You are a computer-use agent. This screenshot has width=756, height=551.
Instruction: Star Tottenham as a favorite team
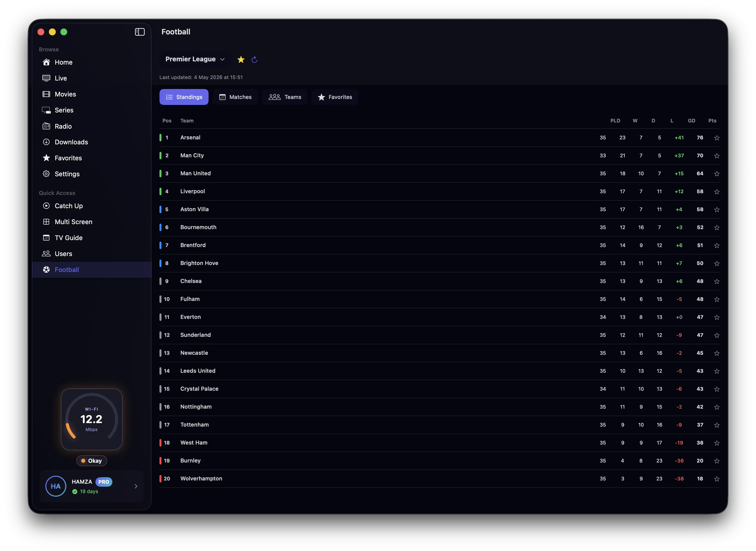pos(717,425)
